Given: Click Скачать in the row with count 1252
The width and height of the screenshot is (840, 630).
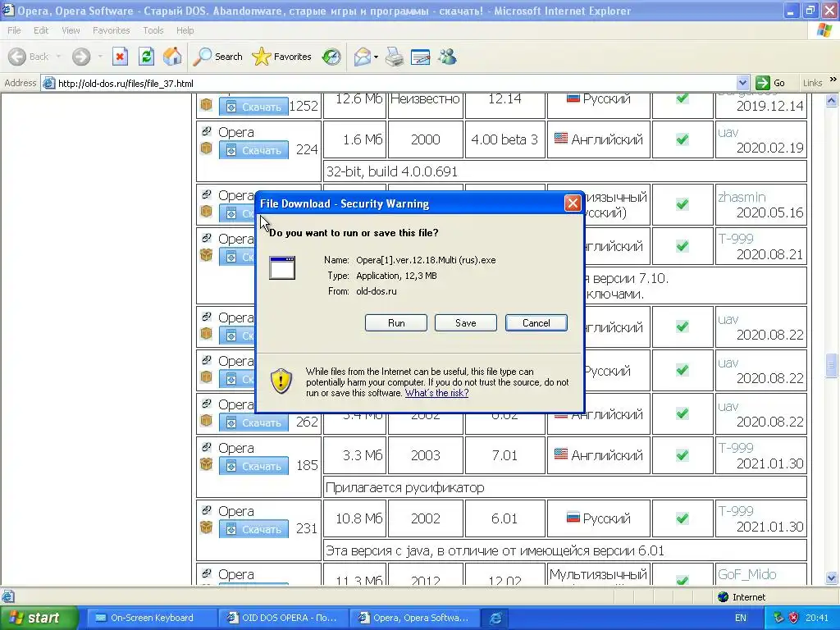Looking at the screenshot, I should pyautogui.click(x=253, y=107).
